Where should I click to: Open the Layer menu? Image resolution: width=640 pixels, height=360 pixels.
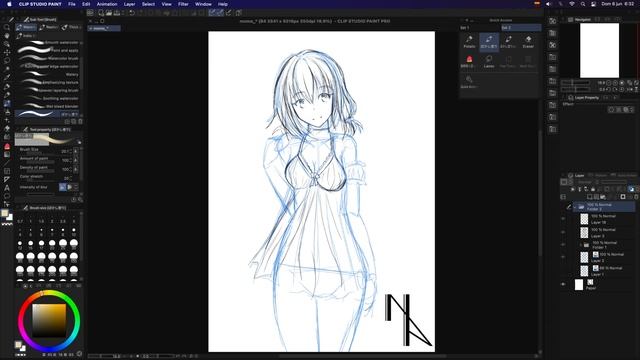coord(129,4)
